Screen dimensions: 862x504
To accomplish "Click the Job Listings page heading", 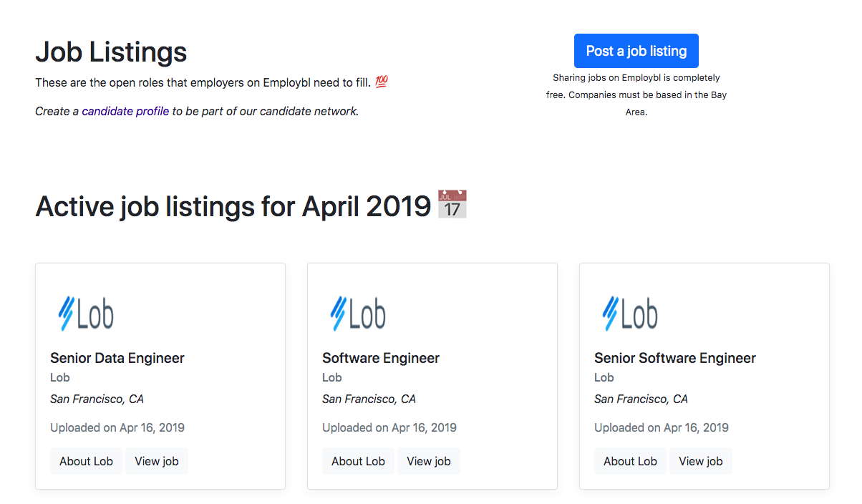I will [x=111, y=52].
